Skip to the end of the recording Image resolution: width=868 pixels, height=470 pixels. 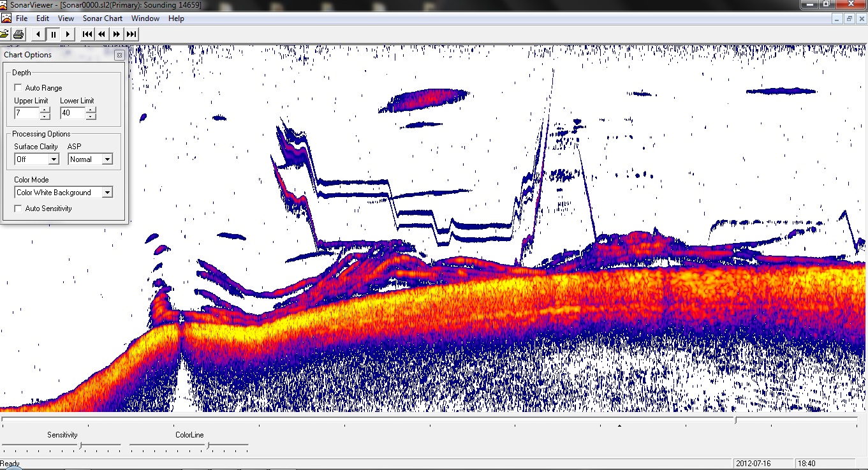point(131,34)
